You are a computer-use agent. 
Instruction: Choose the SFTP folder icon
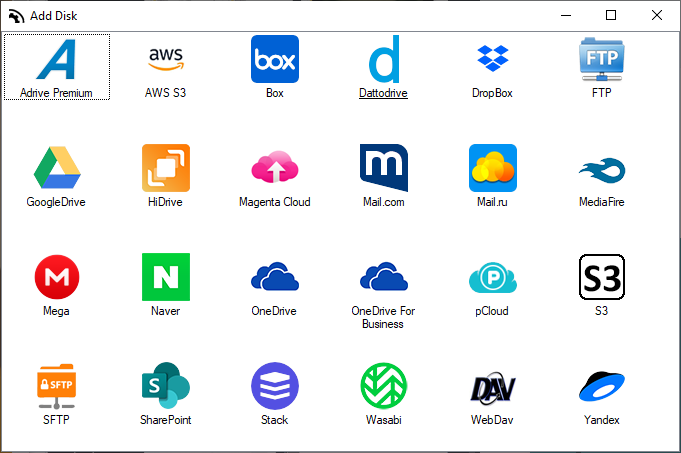pyautogui.click(x=56, y=387)
